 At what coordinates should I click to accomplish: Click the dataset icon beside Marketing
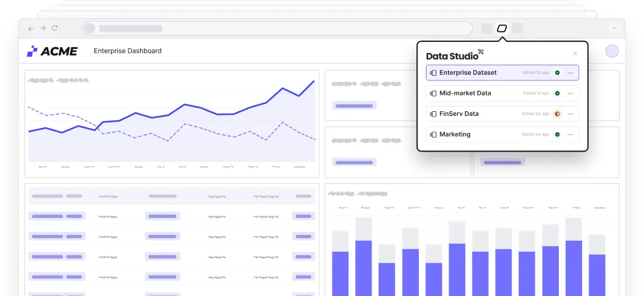pyautogui.click(x=433, y=135)
